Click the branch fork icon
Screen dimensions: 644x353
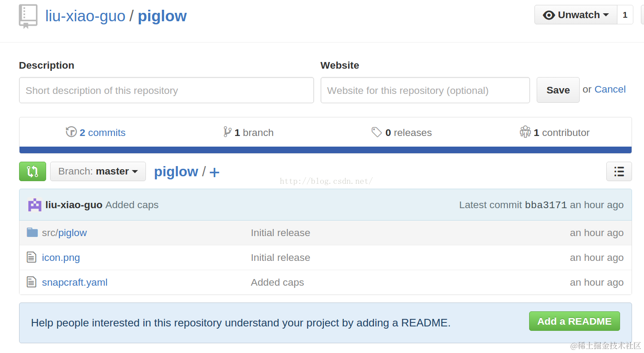pyautogui.click(x=227, y=132)
